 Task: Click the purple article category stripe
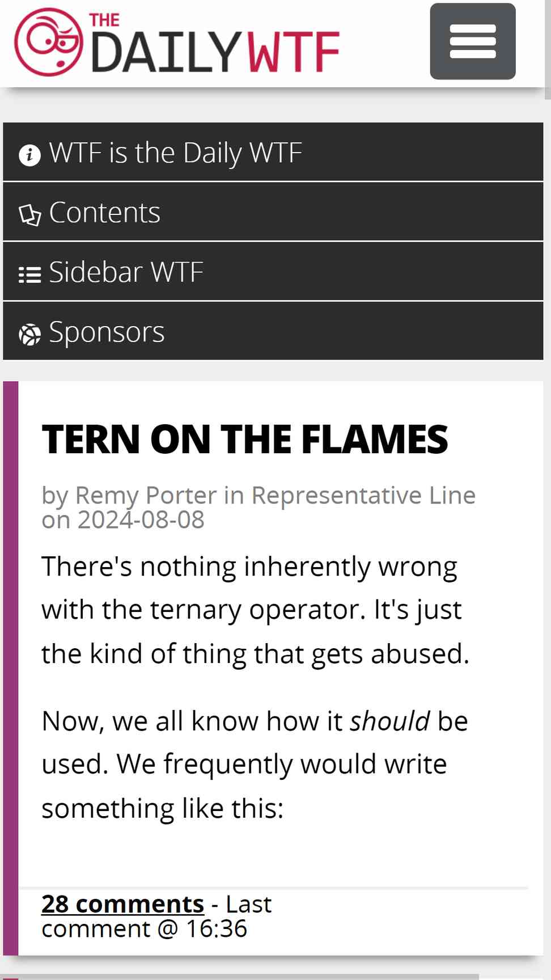pyautogui.click(x=11, y=668)
